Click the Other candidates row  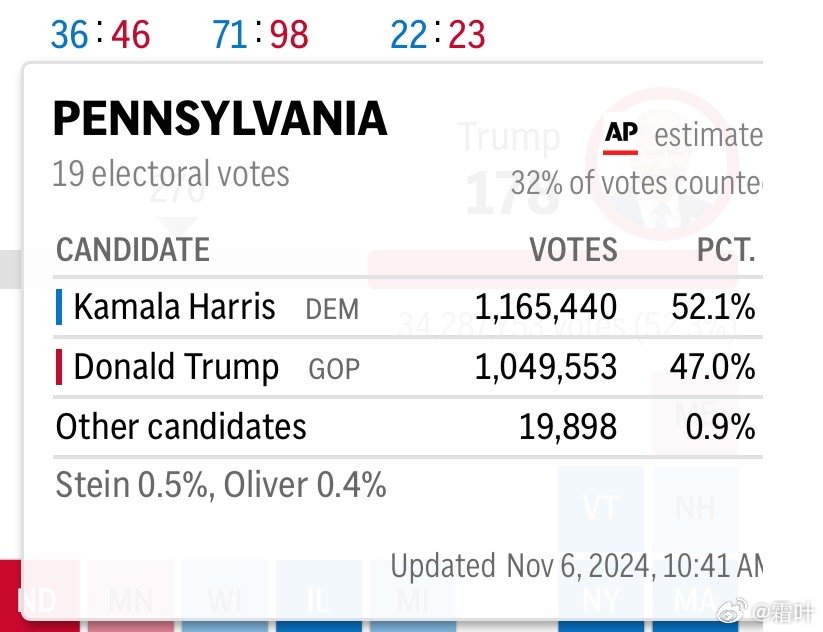click(405, 427)
